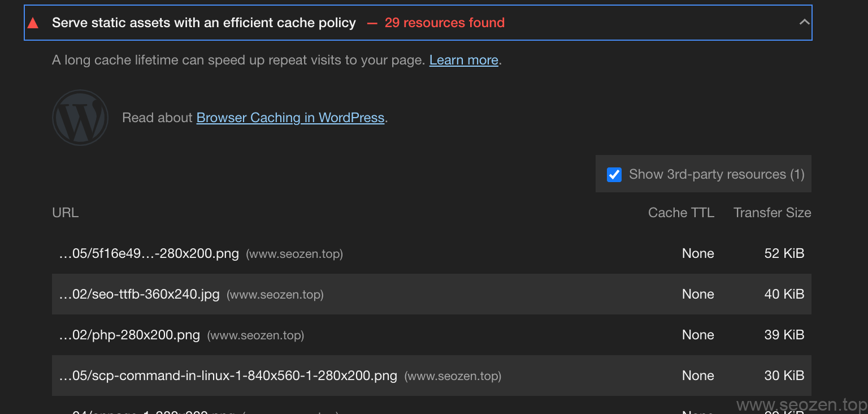
Task: Click the URL column header
Action: tap(65, 213)
